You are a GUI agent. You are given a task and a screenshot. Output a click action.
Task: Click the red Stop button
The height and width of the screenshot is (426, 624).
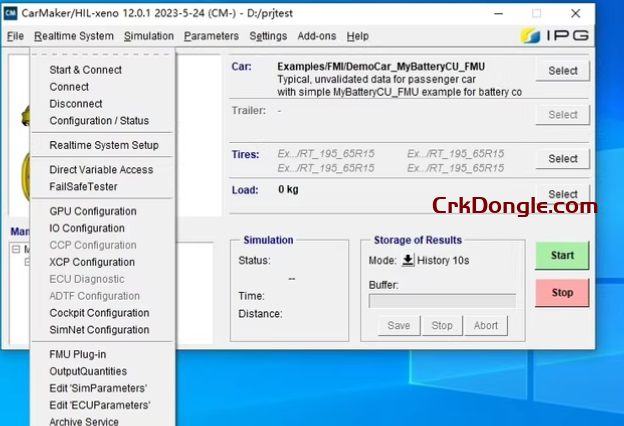point(562,293)
